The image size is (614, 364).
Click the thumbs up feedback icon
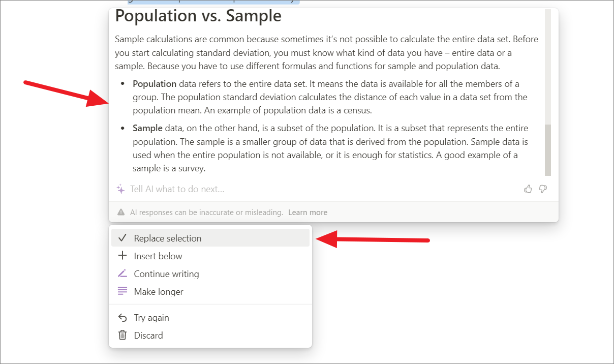tap(528, 189)
